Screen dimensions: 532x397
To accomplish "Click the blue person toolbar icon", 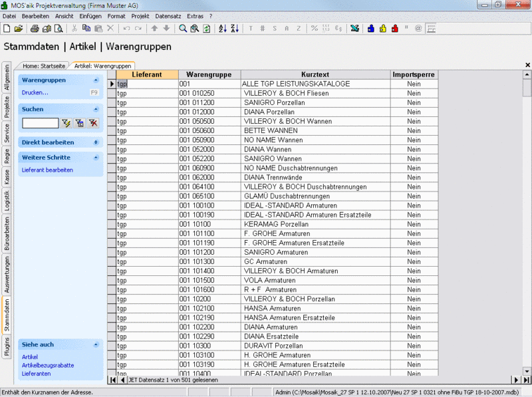I will click(x=371, y=29).
